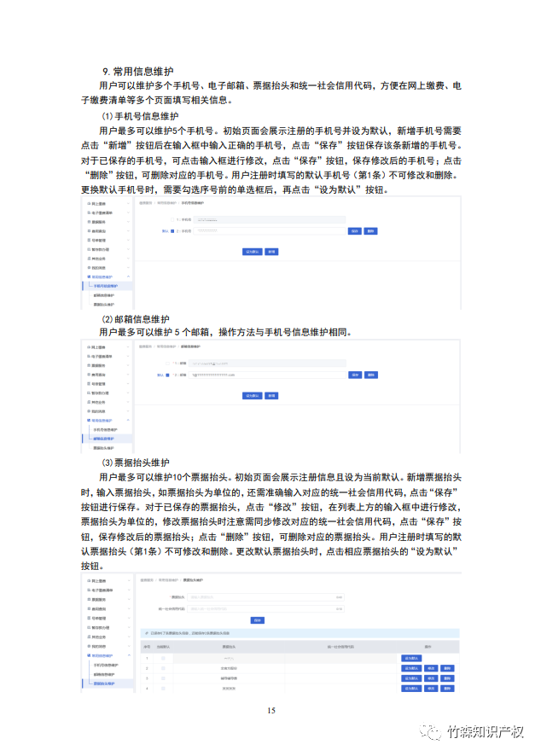Expand 网上缴费 chevron in phone-number screenshot
Image resolution: width=541 pixels, height=756 pixels.
click(128, 204)
